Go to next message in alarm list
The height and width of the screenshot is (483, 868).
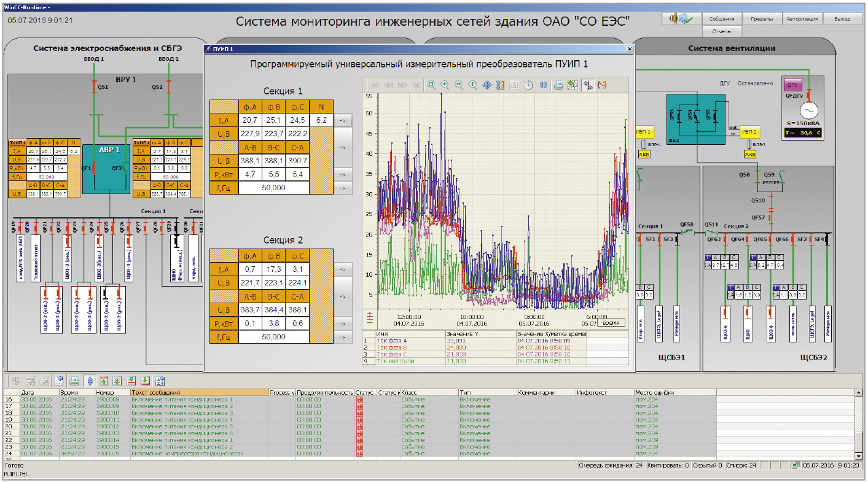pyautogui.click(x=131, y=381)
